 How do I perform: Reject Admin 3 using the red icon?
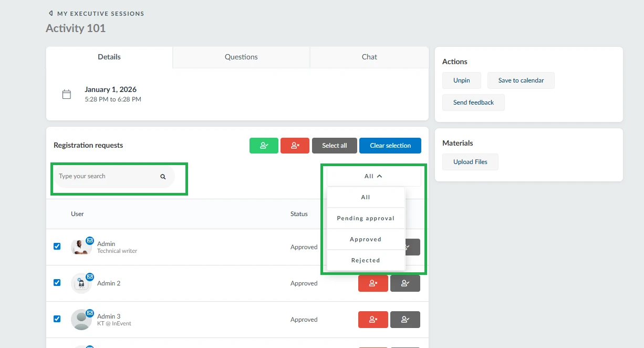[373, 319]
